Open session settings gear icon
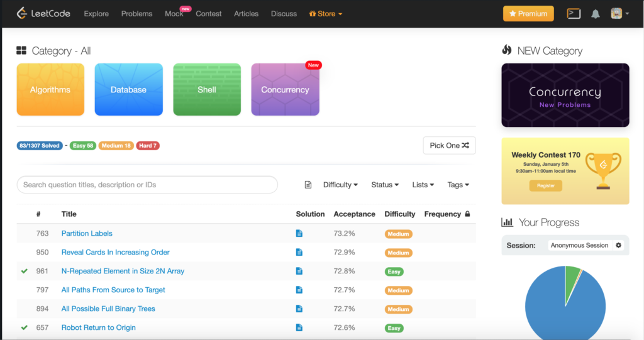644x340 pixels. pyautogui.click(x=619, y=245)
